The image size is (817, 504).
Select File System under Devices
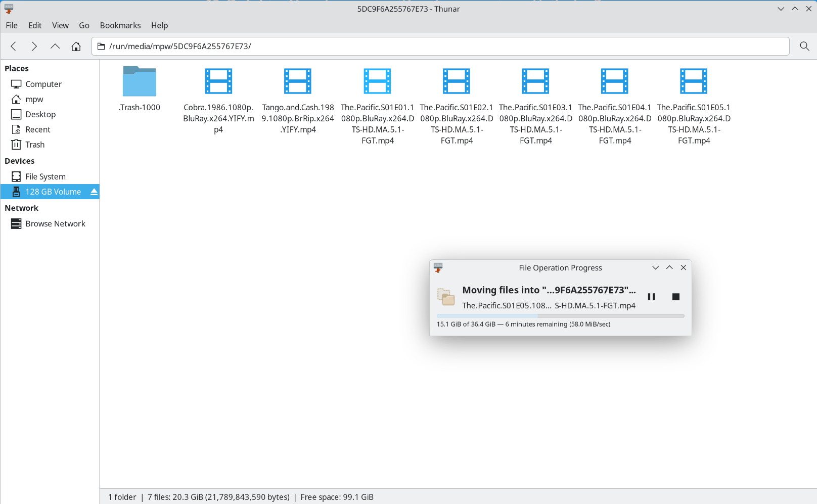pyautogui.click(x=46, y=176)
